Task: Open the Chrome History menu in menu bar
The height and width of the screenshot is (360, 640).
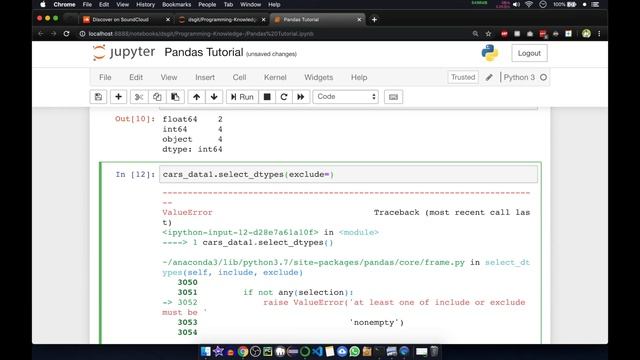Action: [x=145, y=4]
